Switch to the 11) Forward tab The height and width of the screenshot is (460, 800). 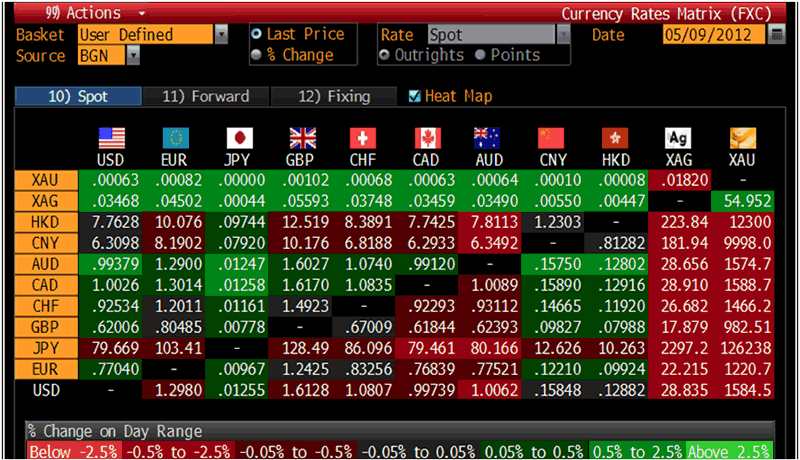205,97
